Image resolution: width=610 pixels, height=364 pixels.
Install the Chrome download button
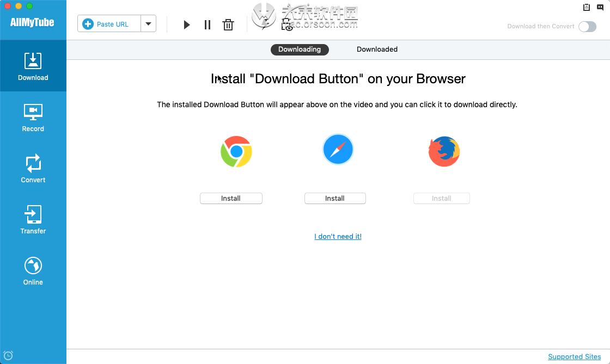point(231,198)
